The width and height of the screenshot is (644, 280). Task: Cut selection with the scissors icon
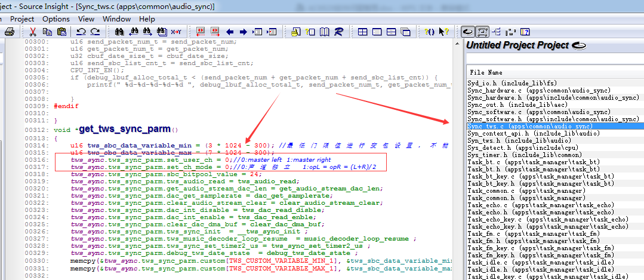coord(33,32)
